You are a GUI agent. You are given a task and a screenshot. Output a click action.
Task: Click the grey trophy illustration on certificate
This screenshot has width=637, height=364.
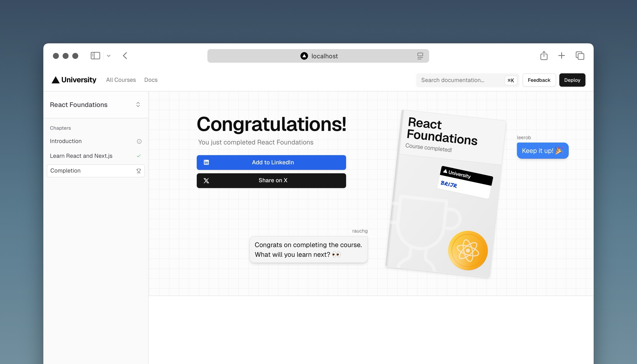tap(425, 233)
